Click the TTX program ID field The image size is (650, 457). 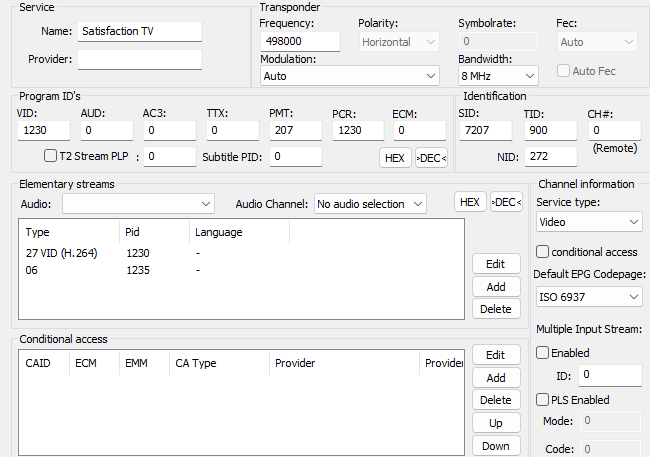coord(233,131)
